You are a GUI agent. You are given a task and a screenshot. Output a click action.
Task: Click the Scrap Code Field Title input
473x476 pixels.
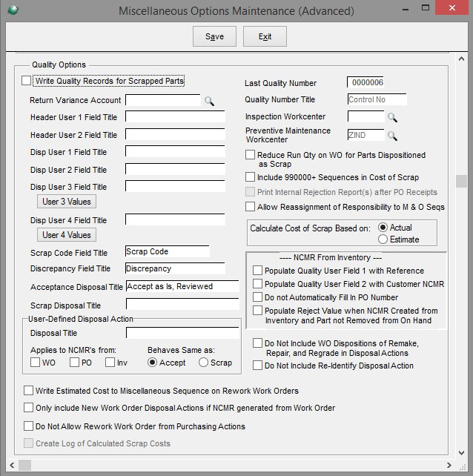point(168,251)
